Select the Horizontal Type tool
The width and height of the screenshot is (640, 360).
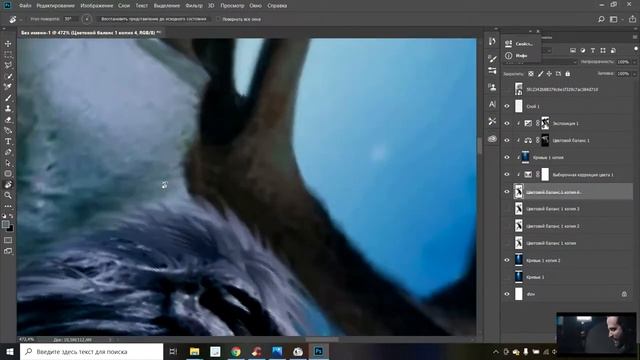[8, 141]
